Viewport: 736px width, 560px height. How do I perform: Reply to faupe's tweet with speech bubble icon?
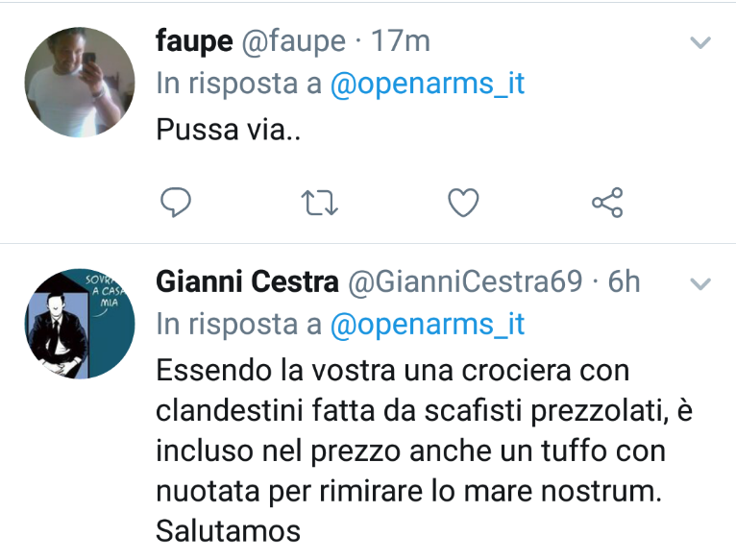click(x=176, y=203)
